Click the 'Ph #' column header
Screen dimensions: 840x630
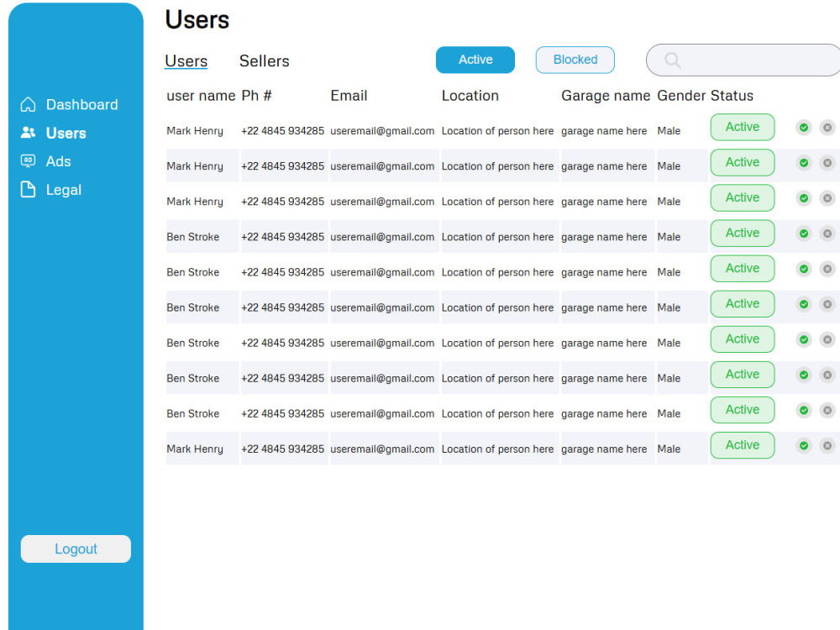(256, 96)
